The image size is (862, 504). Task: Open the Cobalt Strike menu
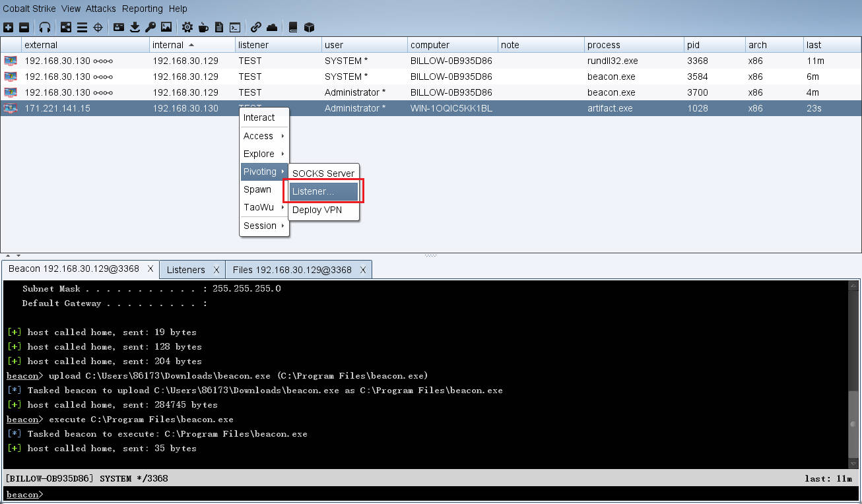pos(29,9)
